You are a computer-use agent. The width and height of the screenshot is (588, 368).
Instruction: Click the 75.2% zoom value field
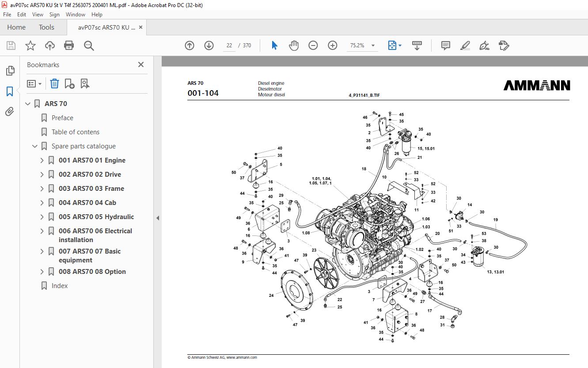point(357,46)
